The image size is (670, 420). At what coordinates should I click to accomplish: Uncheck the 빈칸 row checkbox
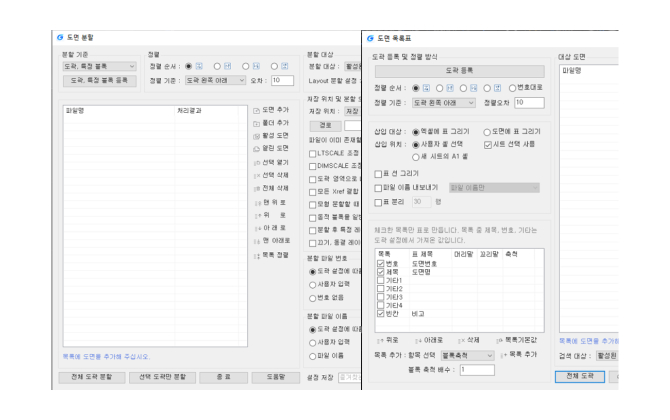click(380, 313)
